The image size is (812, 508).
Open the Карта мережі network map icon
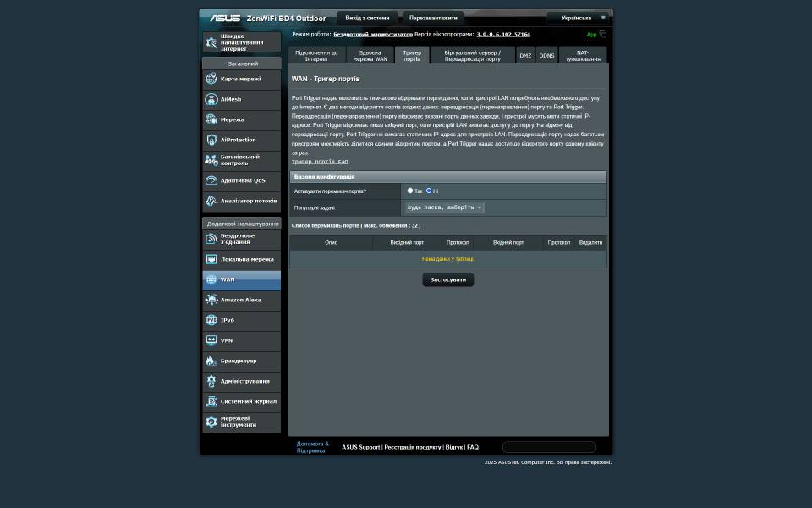coord(211,79)
